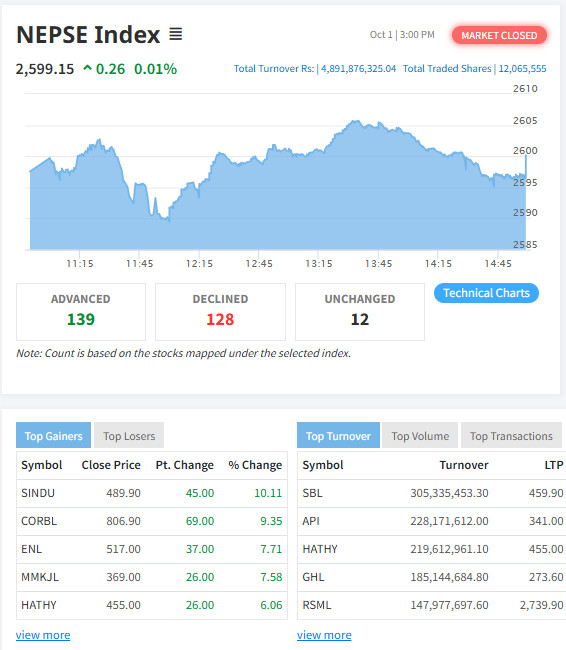Click the Total Traded Shares value

(x=522, y=68)
